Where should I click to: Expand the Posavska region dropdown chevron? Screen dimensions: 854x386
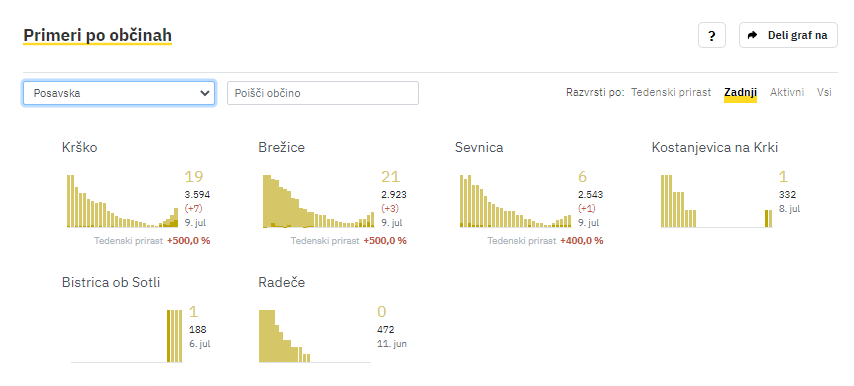pyautogui.click(x=205, y=93)
